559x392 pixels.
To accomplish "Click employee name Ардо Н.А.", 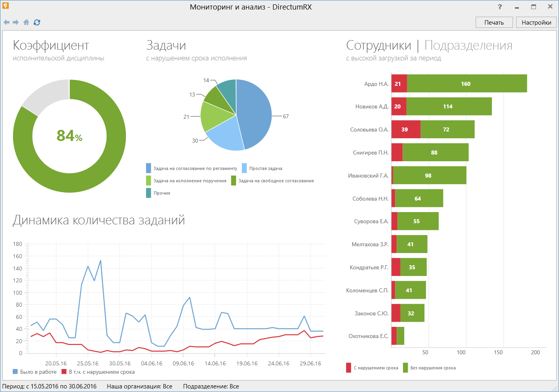I will (x=376, y=84).
